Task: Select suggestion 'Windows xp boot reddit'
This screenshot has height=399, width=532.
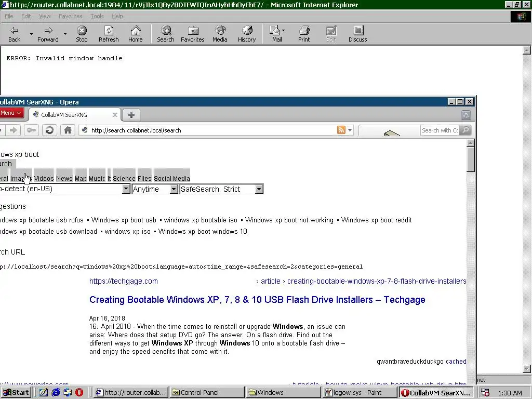Action: pyautogui.click(x=376, y=220)
